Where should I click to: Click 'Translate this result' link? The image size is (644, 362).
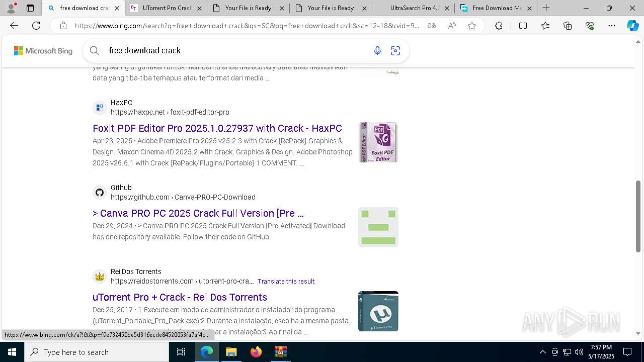coord(286,282)
